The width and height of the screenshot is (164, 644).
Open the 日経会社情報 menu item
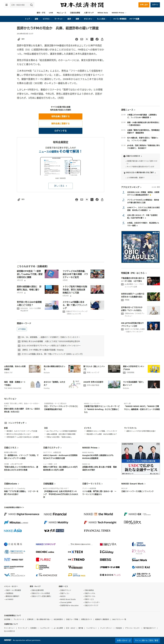tap(75, 13)
